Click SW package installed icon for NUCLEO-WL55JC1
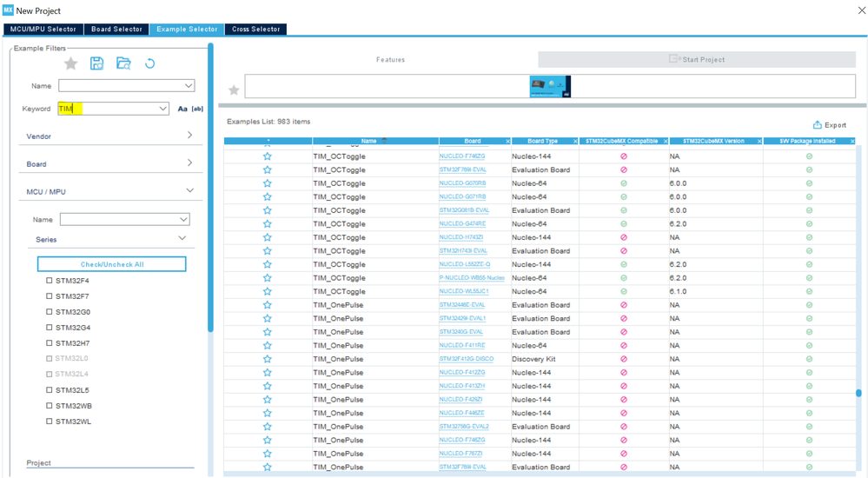The image size is (868, 478). click(809, 291)
